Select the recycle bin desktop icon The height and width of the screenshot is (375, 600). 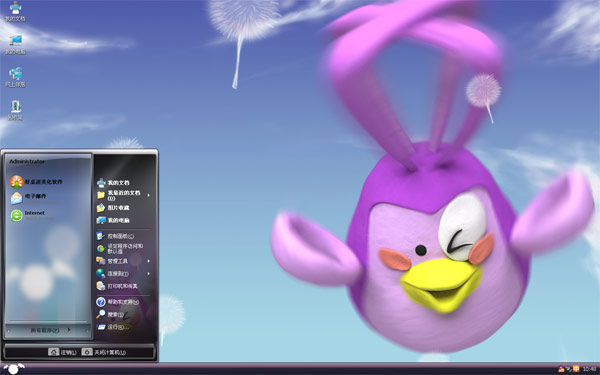click(x=15, y=110)
